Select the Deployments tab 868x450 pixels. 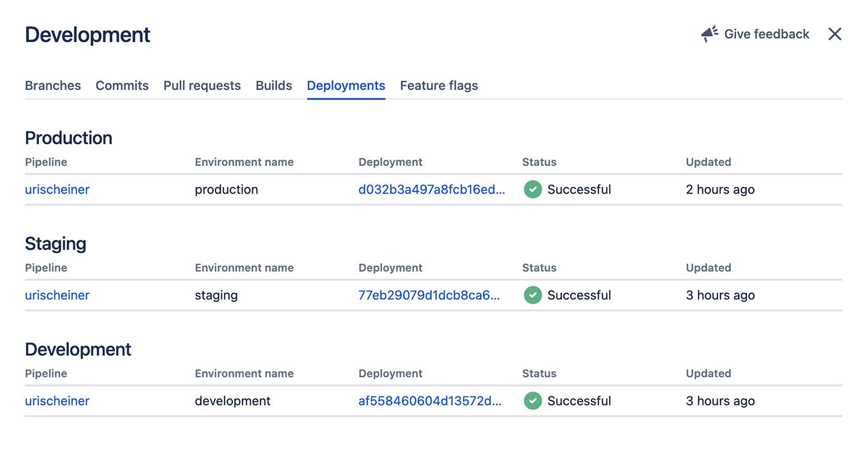pyautogui.click(x=346, y=86)
